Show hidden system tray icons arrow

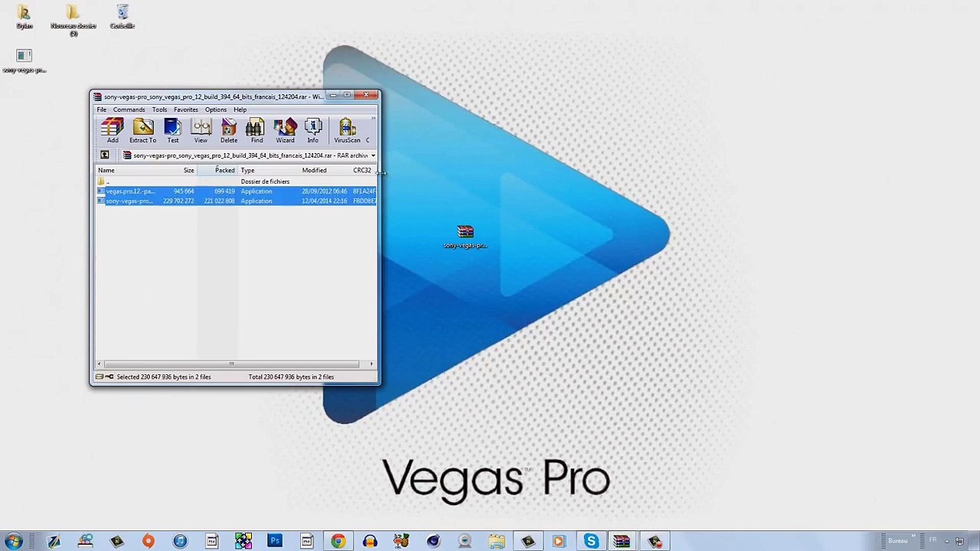947,541
